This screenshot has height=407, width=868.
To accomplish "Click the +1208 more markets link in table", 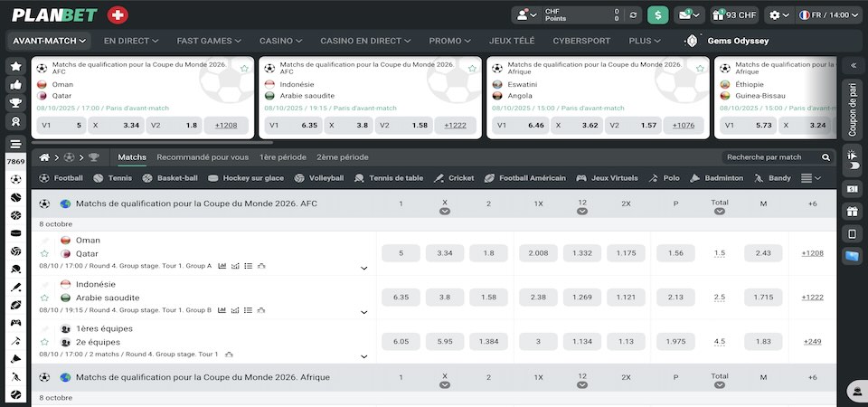I will (812, 253).
